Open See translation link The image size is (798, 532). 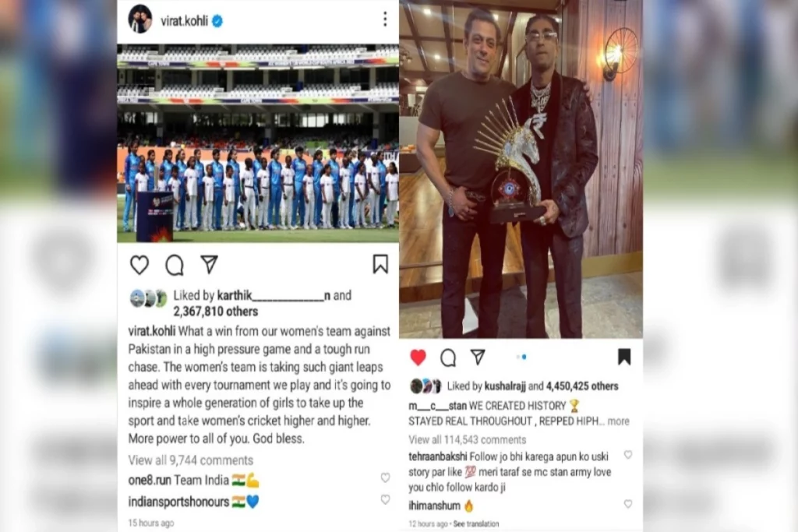[476, 524]
